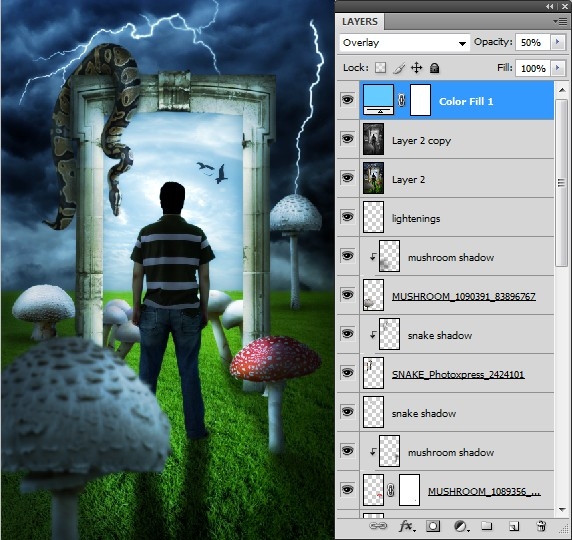Image resolution: width=572 pixels, height=540 pixels.
Task: Hide the MUSHROOM_1089356 layer
Action: [x=347, y=490]
